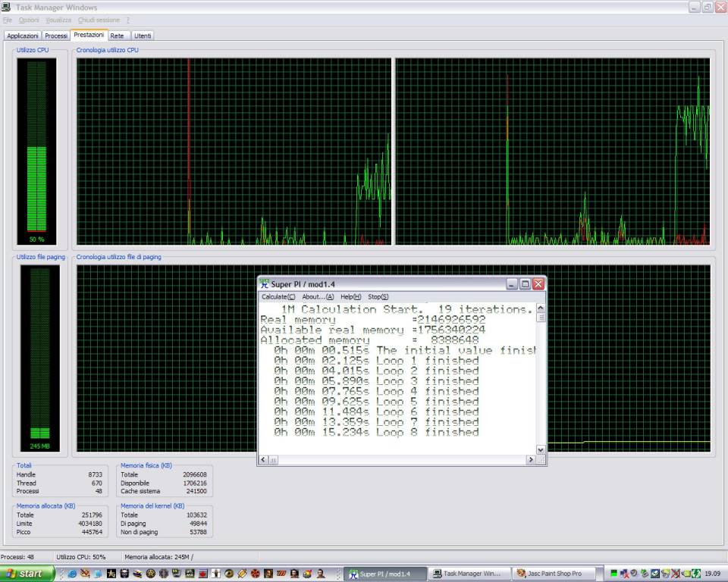The image size is (728, 582).
Task: Click Super PI scroll up arrow
Action: click(x=541, y=308)
